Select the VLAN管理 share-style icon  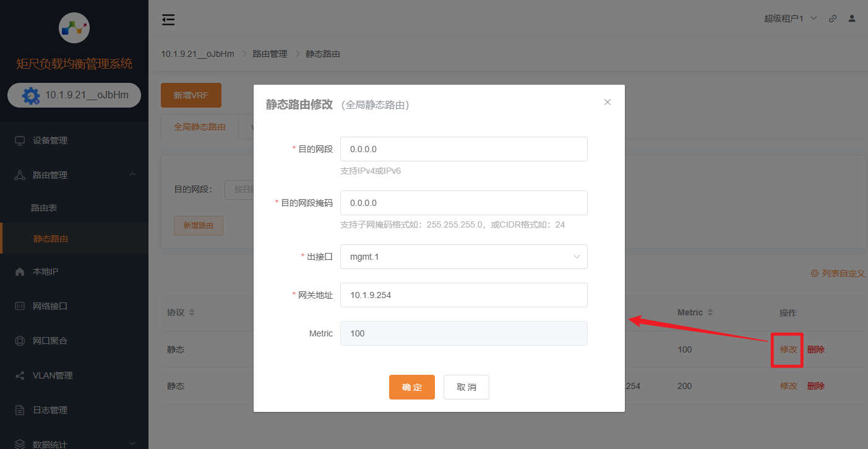(x=20, y=375)
